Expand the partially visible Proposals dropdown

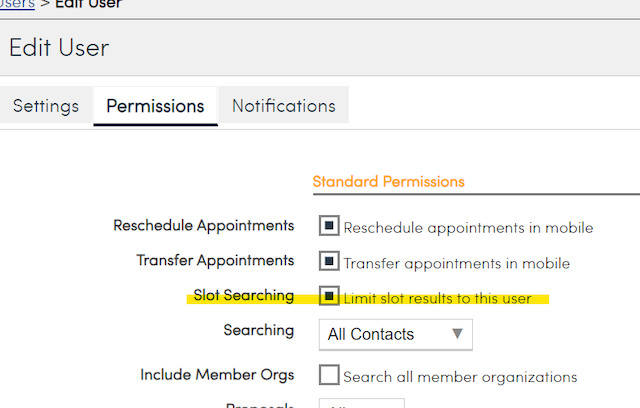coord(361,403)
